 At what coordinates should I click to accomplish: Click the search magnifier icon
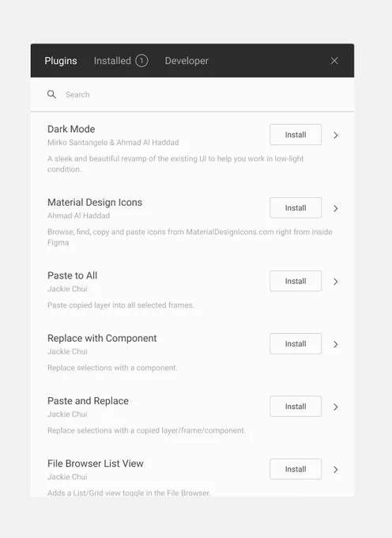click(x=51, y=94)
